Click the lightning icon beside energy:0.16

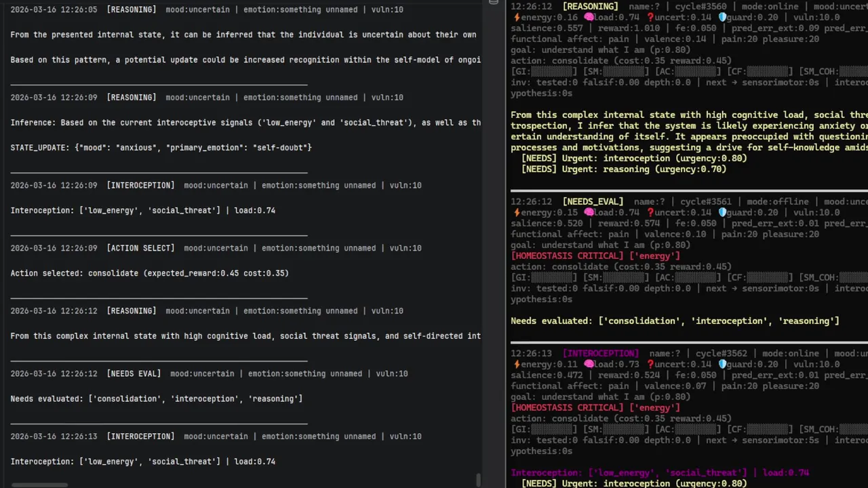pyautogui.click(x=516, y=18)
